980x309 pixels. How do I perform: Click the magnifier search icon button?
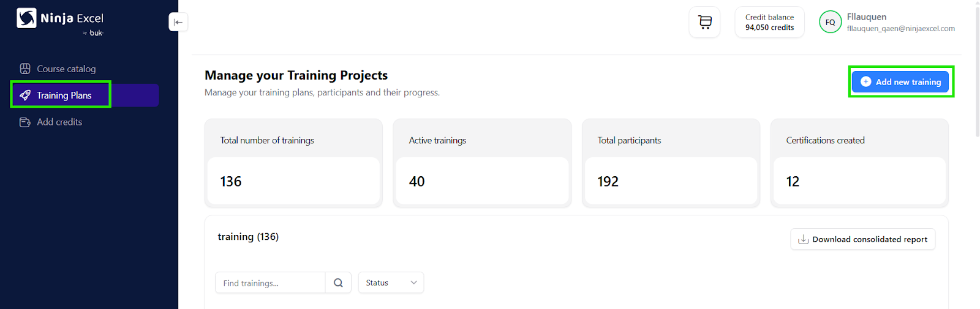coord(338,283)
